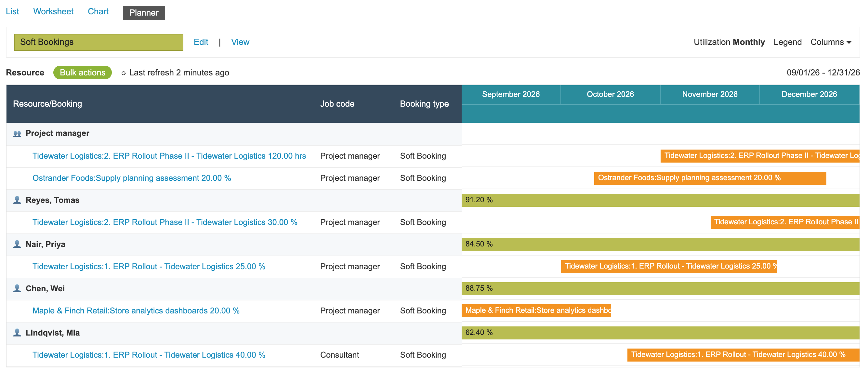
Task: Select the Planner tab
Action: (144, 13)
